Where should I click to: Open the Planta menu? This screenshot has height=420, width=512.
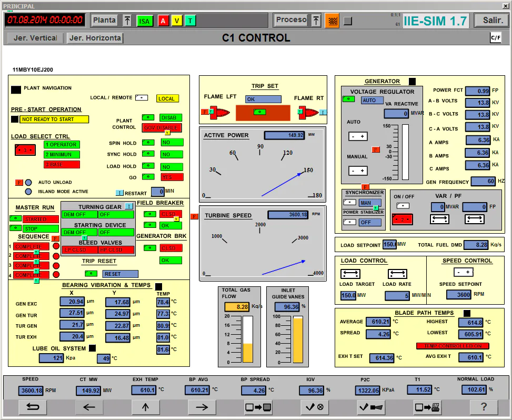[104, 20]
